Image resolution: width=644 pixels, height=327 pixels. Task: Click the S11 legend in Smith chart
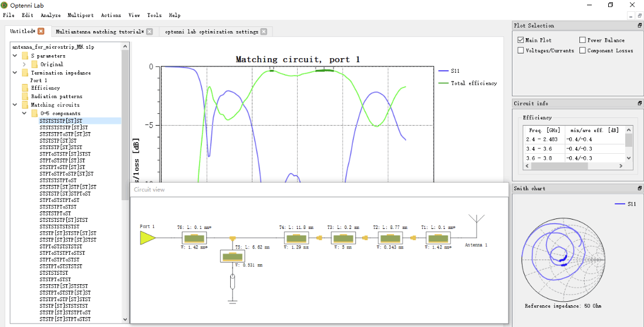[625, 204]
